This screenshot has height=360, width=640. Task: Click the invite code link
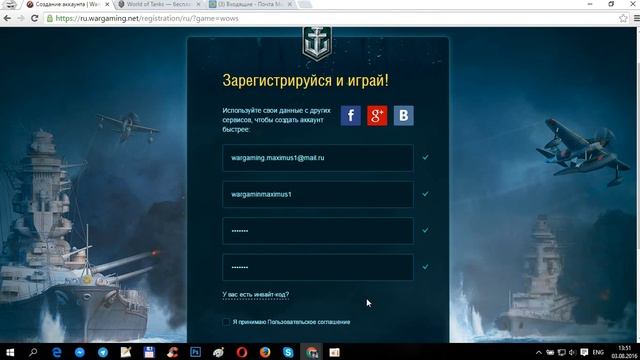256,294
